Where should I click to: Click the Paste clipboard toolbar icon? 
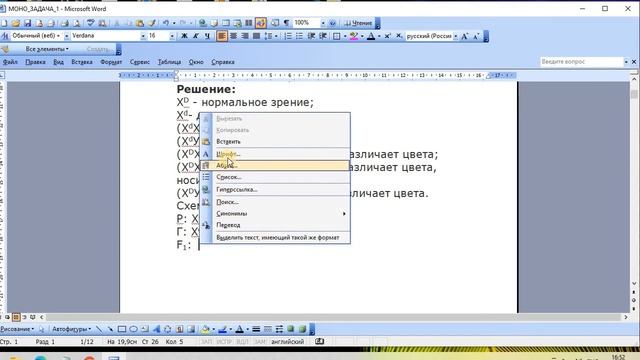coord(140,23)
